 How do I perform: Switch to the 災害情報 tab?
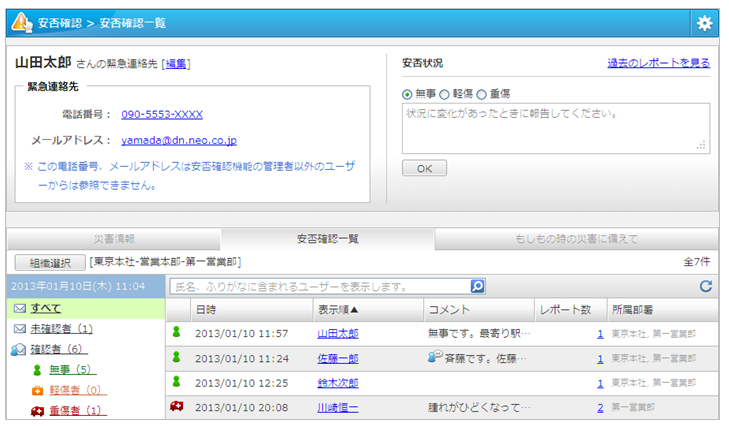click(113, 240)
